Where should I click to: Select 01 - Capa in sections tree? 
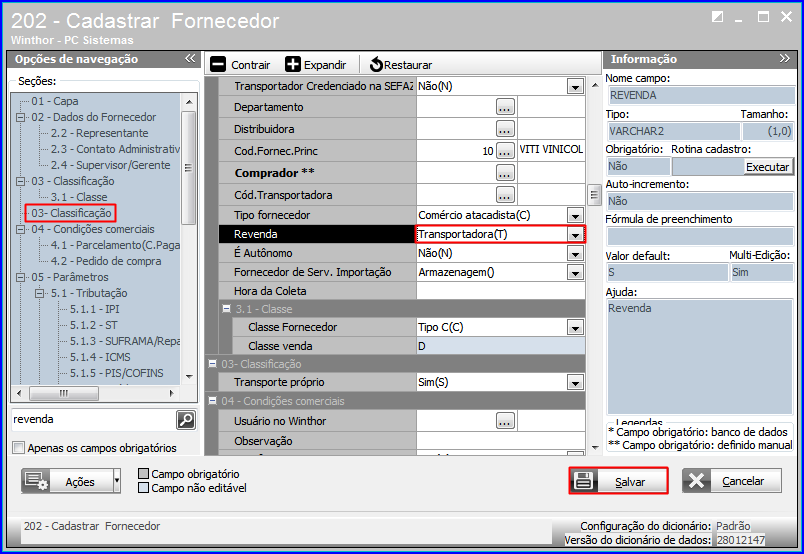click(x=55, y=101)
